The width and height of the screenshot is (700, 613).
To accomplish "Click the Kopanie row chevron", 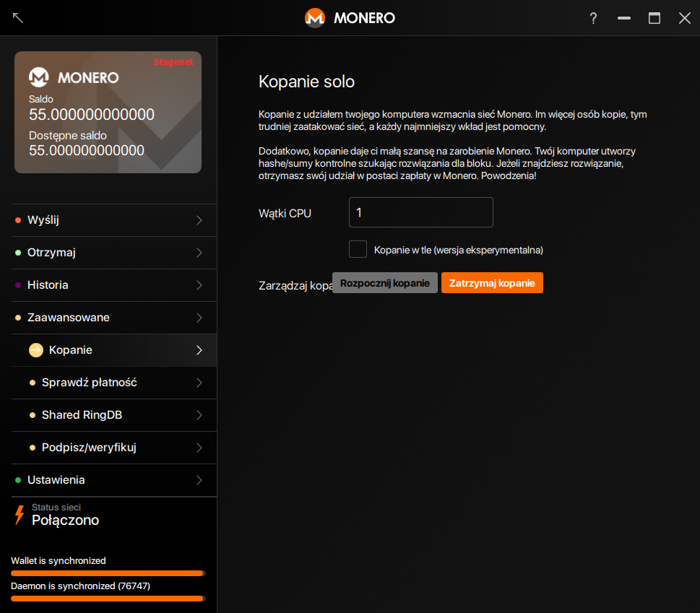I will click(199, 350).
